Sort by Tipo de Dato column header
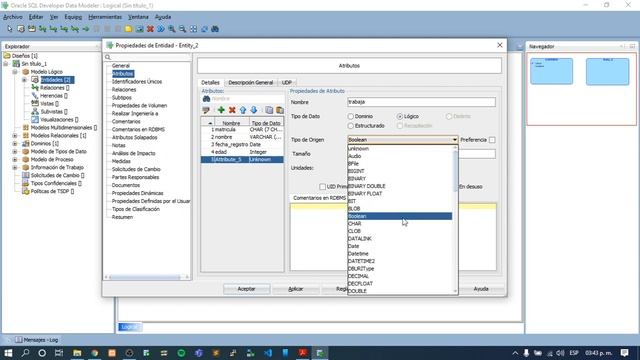The image size is (640, 360). tap(266, 123)
